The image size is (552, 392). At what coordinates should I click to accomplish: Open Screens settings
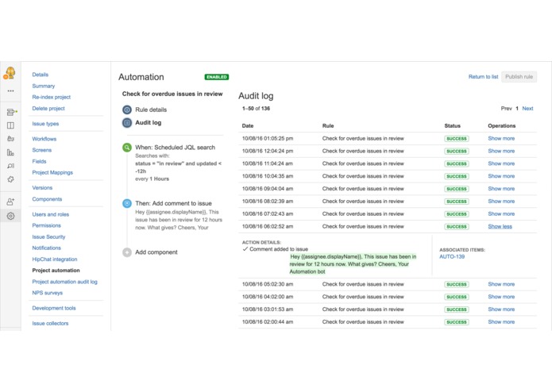click(42, 150)
